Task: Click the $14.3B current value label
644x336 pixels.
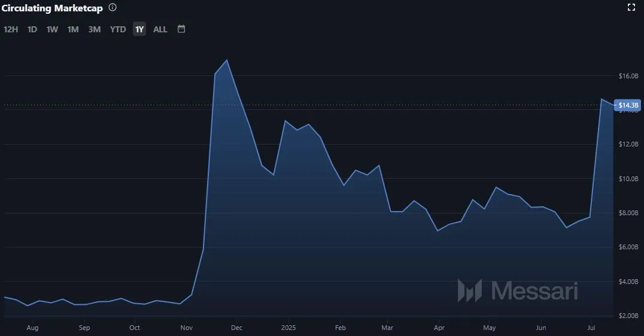Action: click(x=628, y=105)
